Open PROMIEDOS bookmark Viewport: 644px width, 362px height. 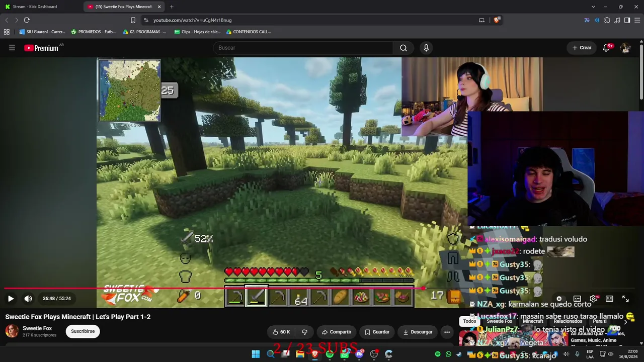click(94, 32)
